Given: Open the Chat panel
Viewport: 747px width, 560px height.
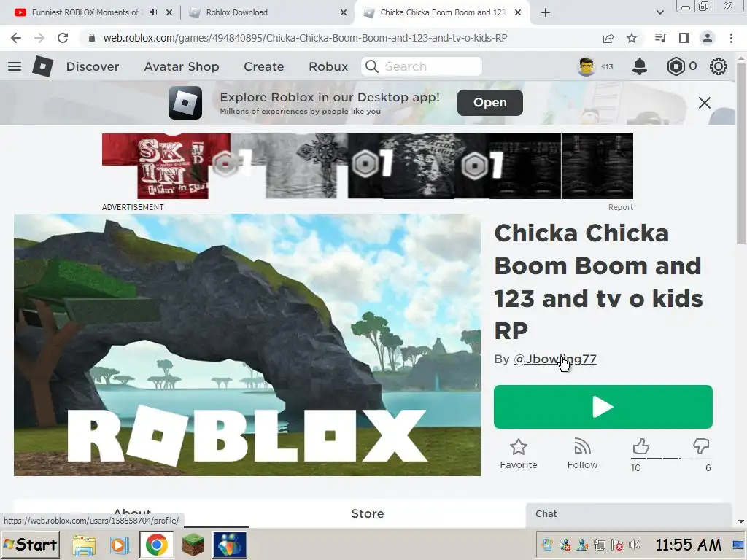Looking at the screenshot, I should pyautogui.click(x=628, y=514).
